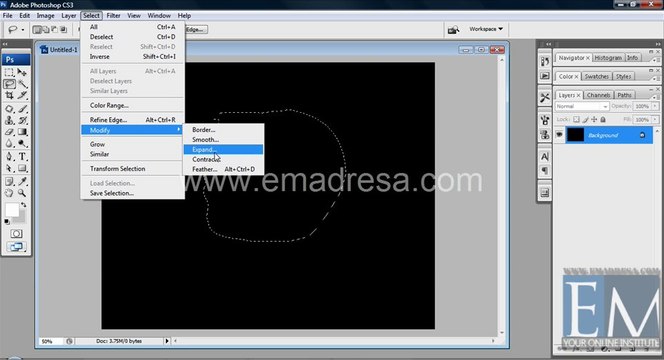Select the History Brush tool

[22, 121]
